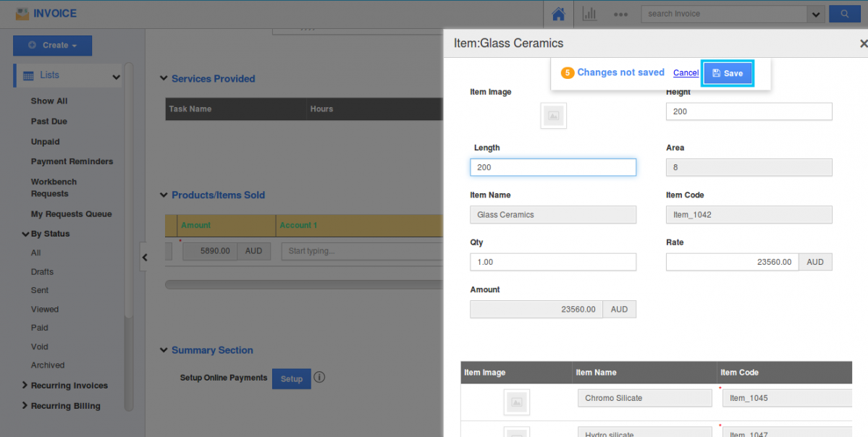Select Unpaid in the sidebar list
Image resolution: width=868 pixels, height=437 pixels.
tap(45, 142)
